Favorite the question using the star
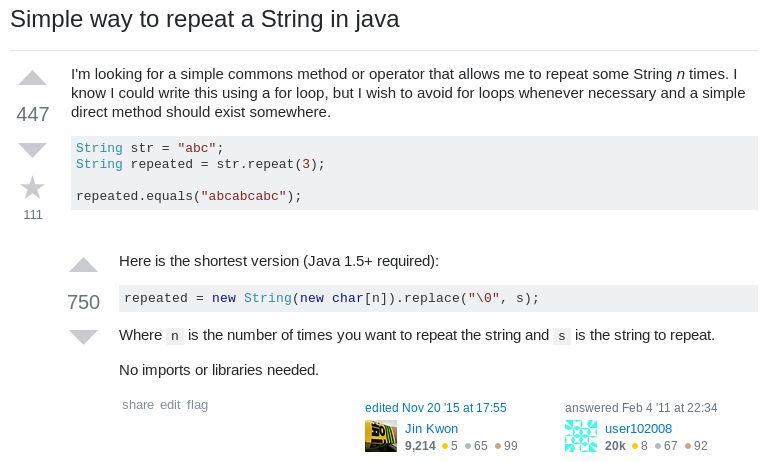 33,187
